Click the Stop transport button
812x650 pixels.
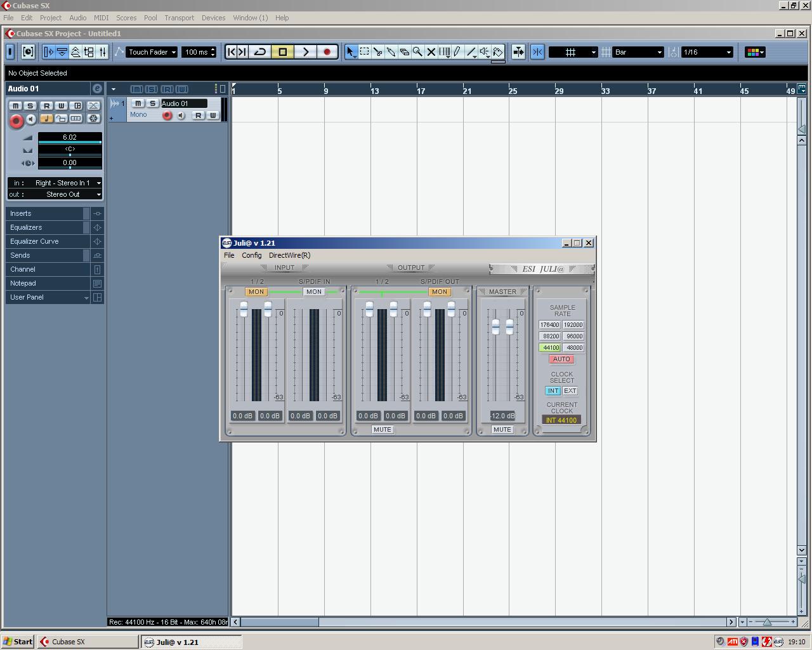282,52
